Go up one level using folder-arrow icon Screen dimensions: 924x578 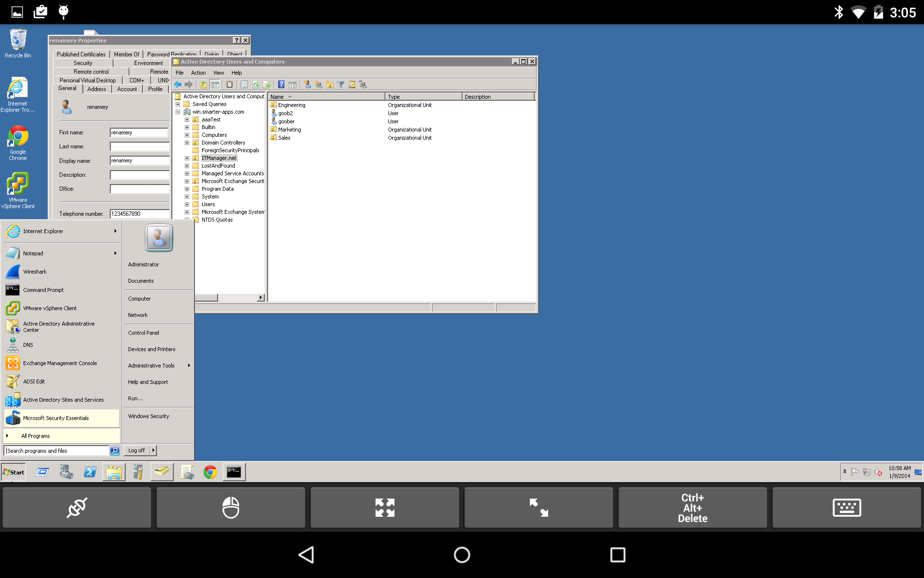pyautogui.click(x=203, y=85)
